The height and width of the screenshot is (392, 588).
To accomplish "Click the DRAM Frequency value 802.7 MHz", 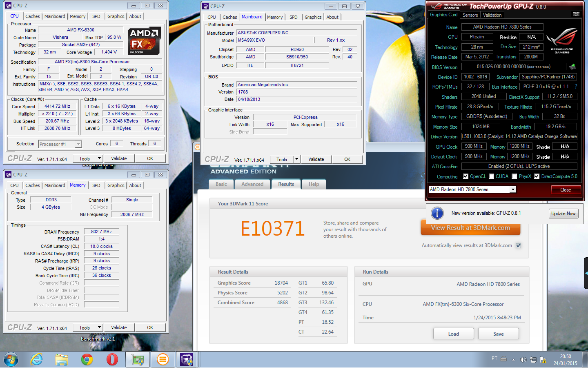I will click(x=101, y=232).
